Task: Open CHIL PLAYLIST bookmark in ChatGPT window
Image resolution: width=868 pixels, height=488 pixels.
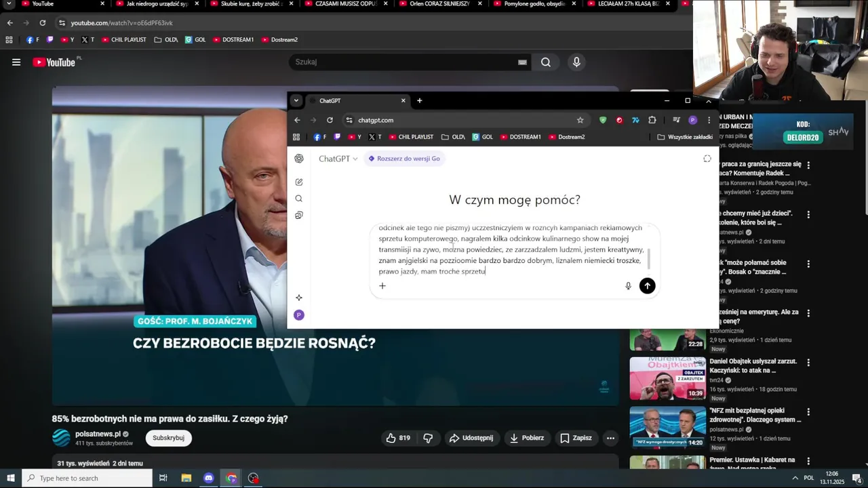Action: pyautogui.click(x=412, y=137)
